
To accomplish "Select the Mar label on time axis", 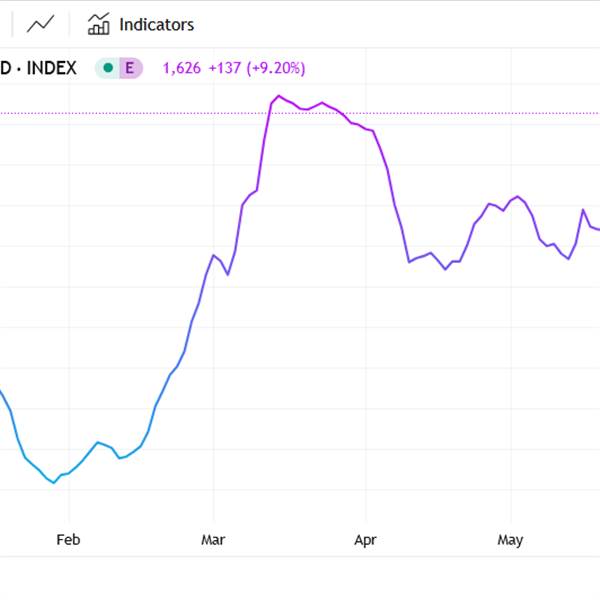I will [x=213, y=540].
